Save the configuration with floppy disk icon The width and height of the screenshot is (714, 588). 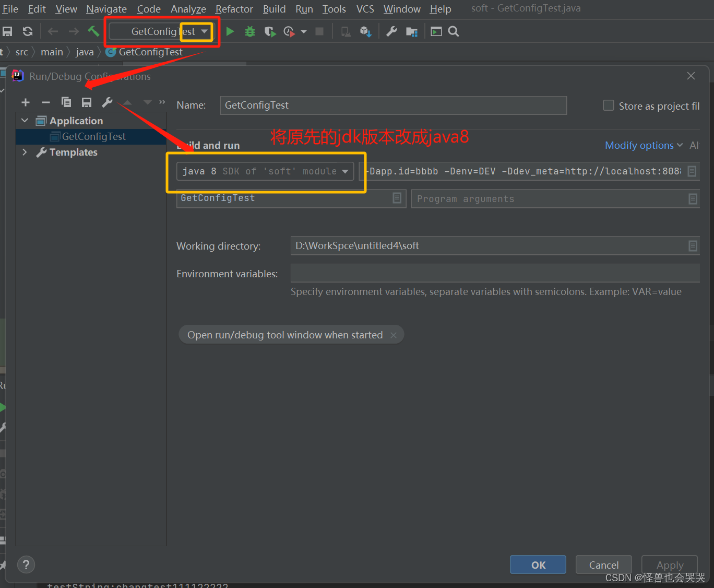point(87,102)
